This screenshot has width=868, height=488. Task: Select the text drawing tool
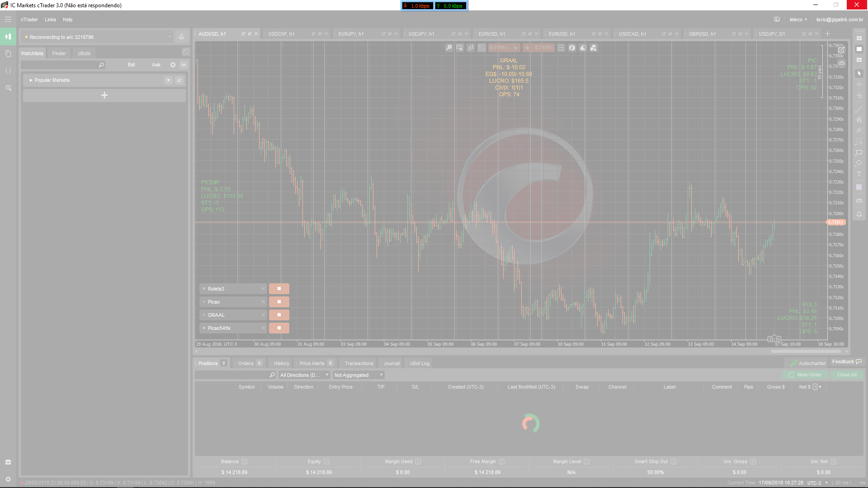[859, 174]
